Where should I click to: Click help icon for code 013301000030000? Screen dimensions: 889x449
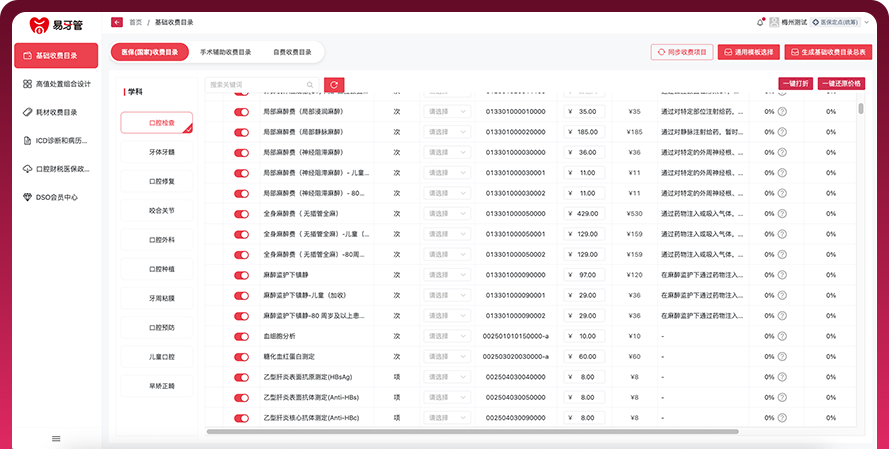coord(782,153)
